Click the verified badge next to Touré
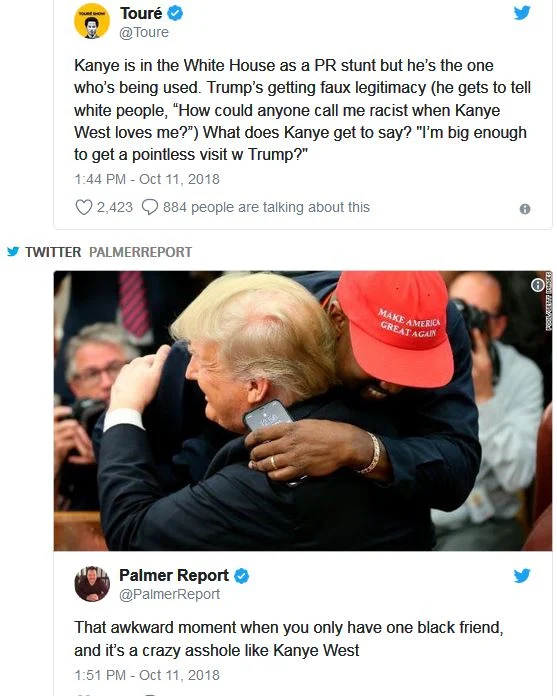Viewport: 557px width, 696px height. [x=175, y=13]
